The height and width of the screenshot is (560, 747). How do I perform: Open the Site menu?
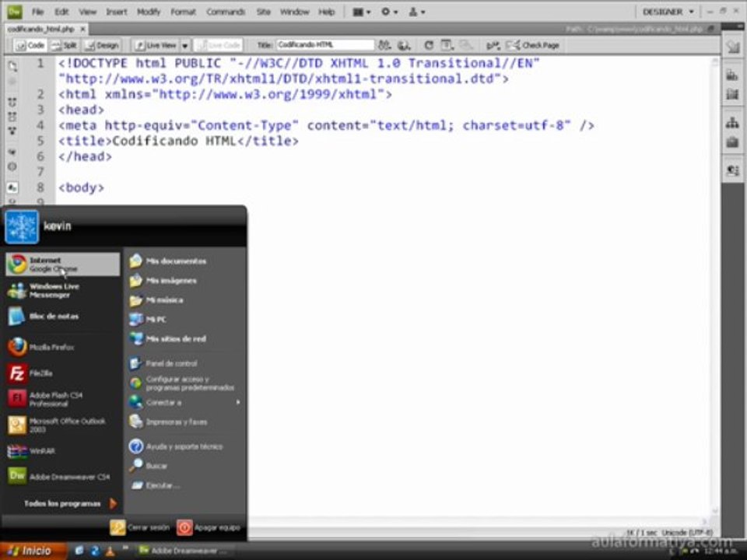click(264, 12)
